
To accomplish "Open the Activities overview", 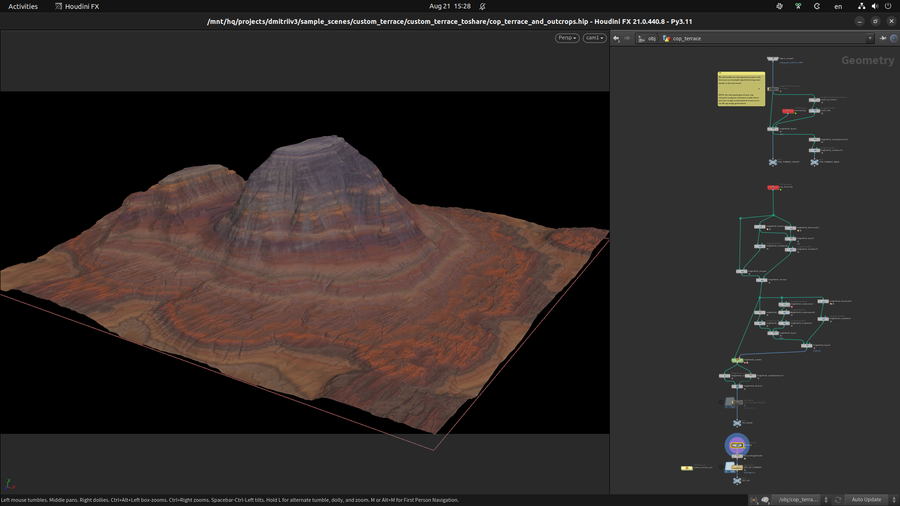I will (x=23, y=6).
